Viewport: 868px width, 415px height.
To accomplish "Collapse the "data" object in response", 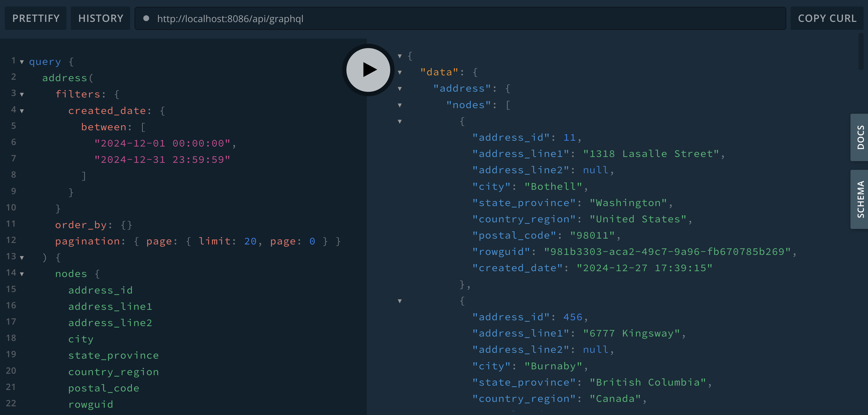I will point(400,72).
